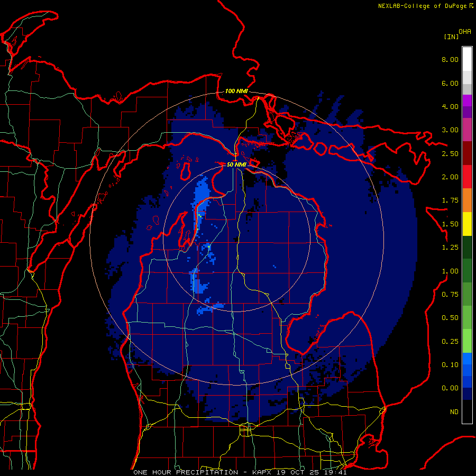Click the 0.10 legend value

point(450,365)
